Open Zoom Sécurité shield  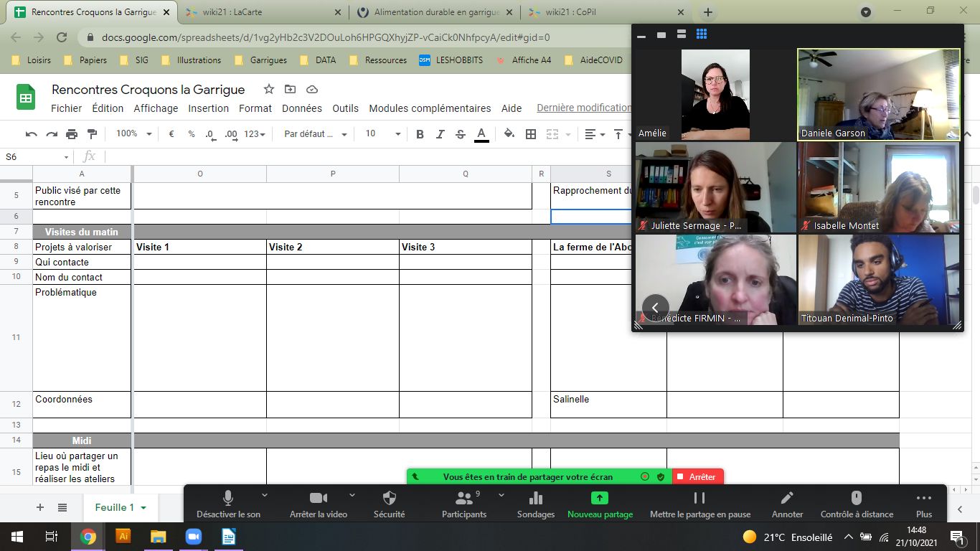[x=390, y=504]
